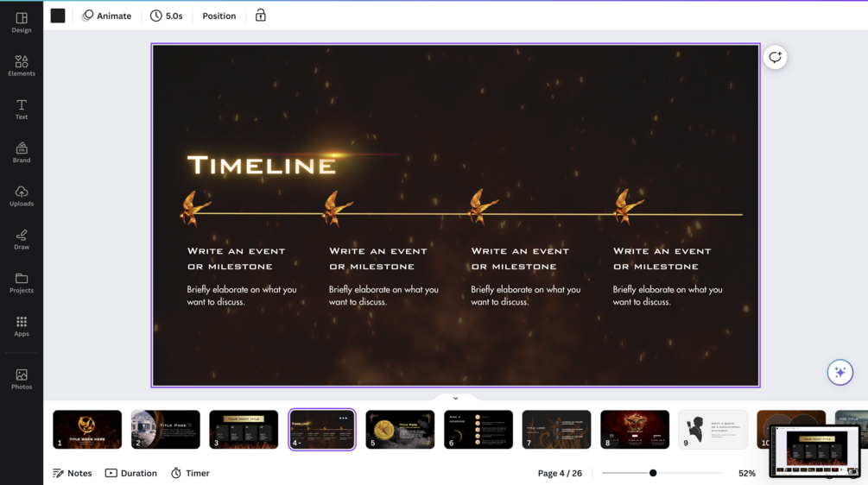868x485 pixels.
Task: Select the second 'Write an event or milestone' heading
Action: (x=378, y=258)
